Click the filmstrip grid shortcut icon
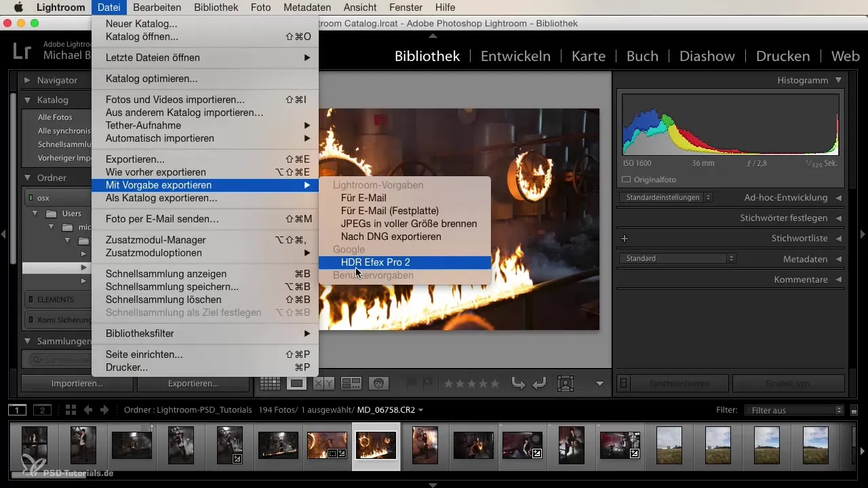The image size is (868, 488). (71, 410)
